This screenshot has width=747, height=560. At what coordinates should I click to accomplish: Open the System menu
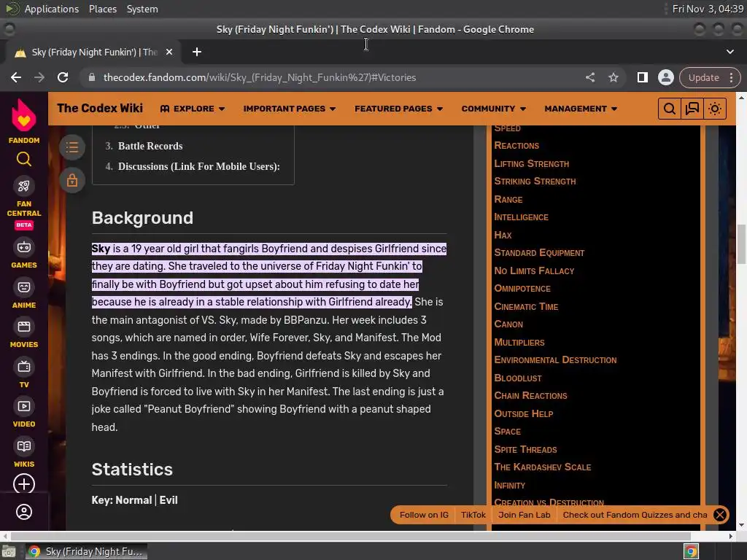coord(142,9)
